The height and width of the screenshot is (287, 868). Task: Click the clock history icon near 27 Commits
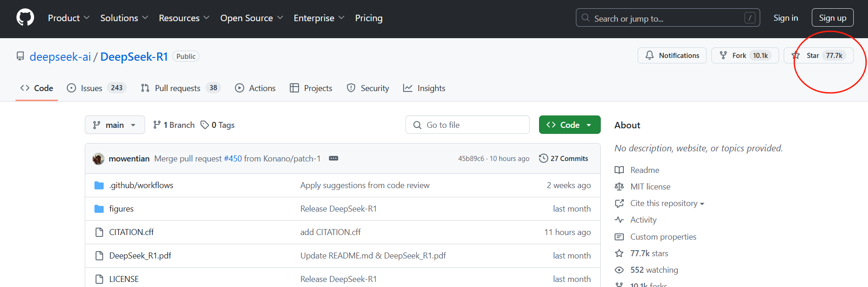544,158
